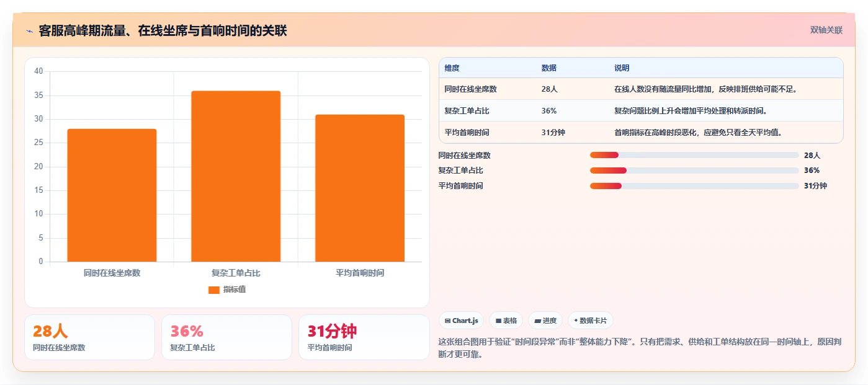
Task: Click description about 复杂问题比例上升
Action: [x=691, y=111]
